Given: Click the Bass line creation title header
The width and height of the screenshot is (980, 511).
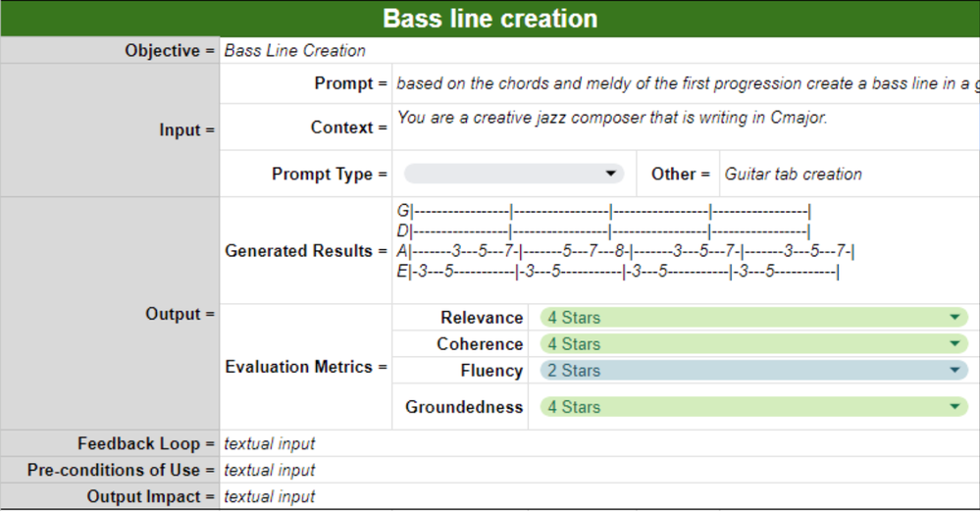Looking at the screenshot, I should pos(490,19).
